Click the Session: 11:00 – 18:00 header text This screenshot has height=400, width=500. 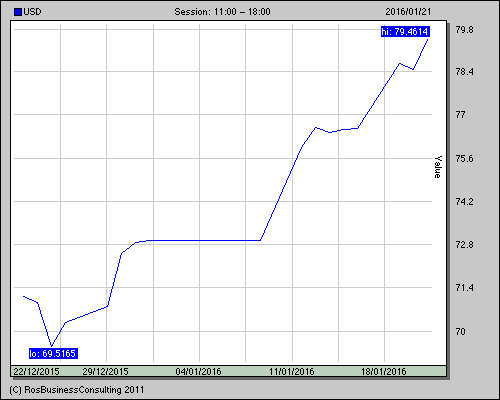[x=222, y=12]
